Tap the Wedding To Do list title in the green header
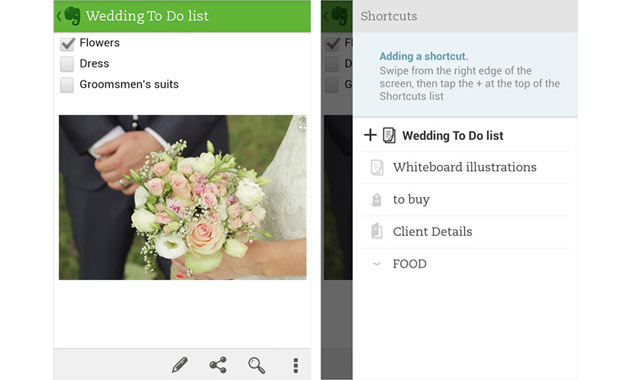 147,16
